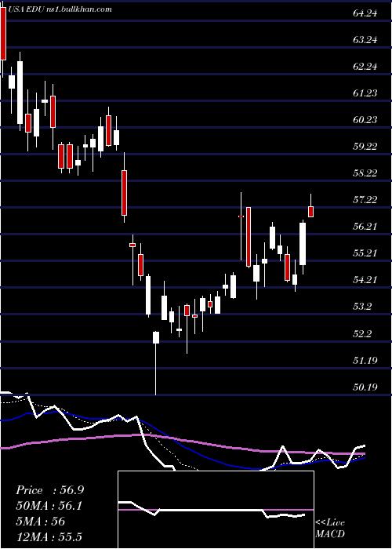The image size is (392, 549).
Task: Click the 5MA : 56 readout
Action: [x=41, y=522]
